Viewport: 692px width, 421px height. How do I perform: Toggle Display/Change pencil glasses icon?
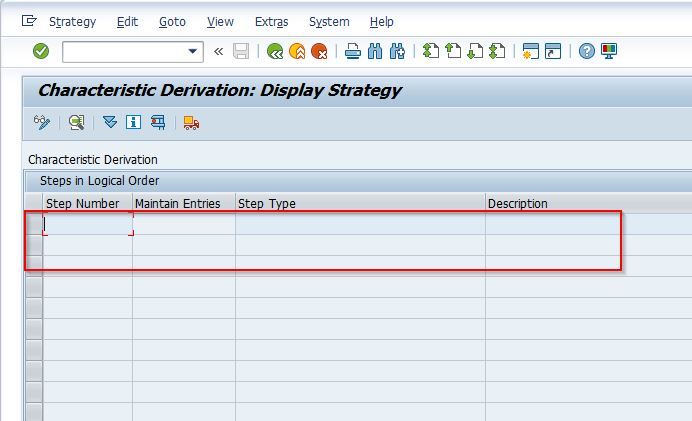42,122
